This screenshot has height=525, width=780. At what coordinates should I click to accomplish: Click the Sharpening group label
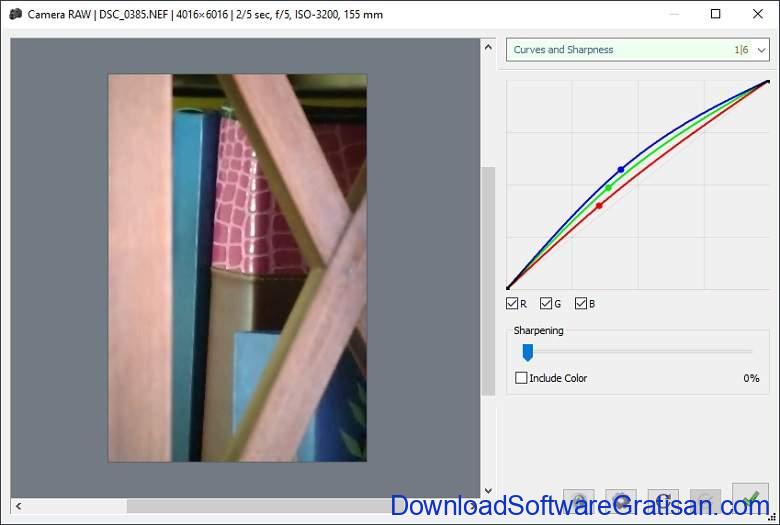(538, 330)
